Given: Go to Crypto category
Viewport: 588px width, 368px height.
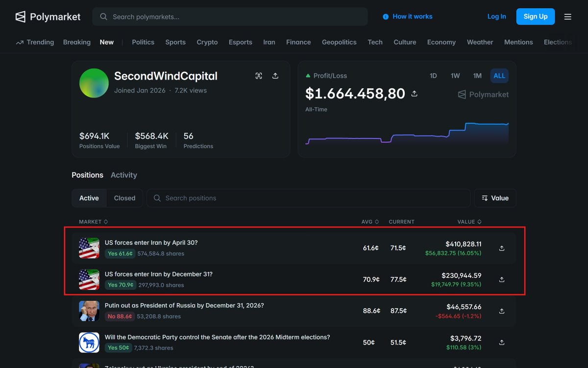Looking at the screenshot, I should tap(207, 42).
